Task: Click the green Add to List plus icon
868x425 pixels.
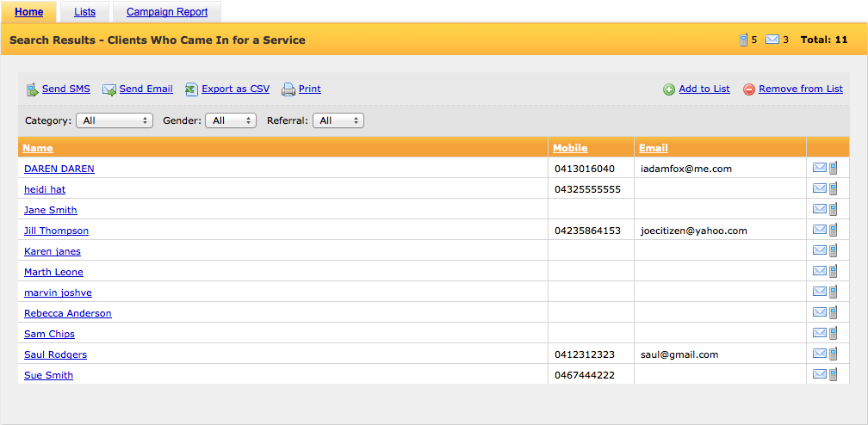Action: (669, 89)
